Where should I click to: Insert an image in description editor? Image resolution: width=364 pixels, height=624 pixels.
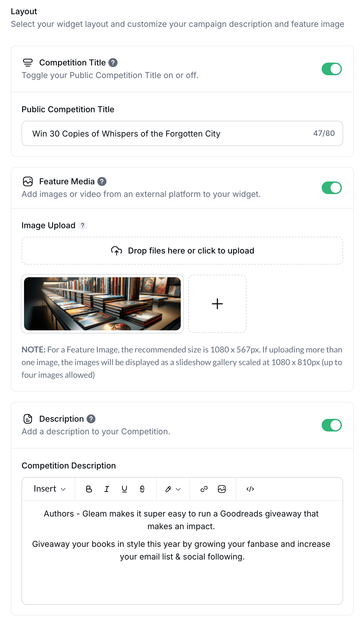[x=222, y=489]
